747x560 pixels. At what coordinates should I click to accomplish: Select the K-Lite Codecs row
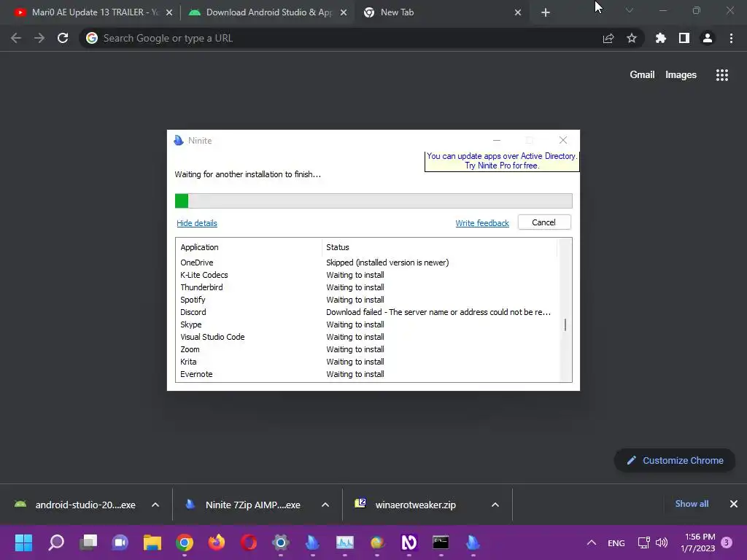coord(367,275)
